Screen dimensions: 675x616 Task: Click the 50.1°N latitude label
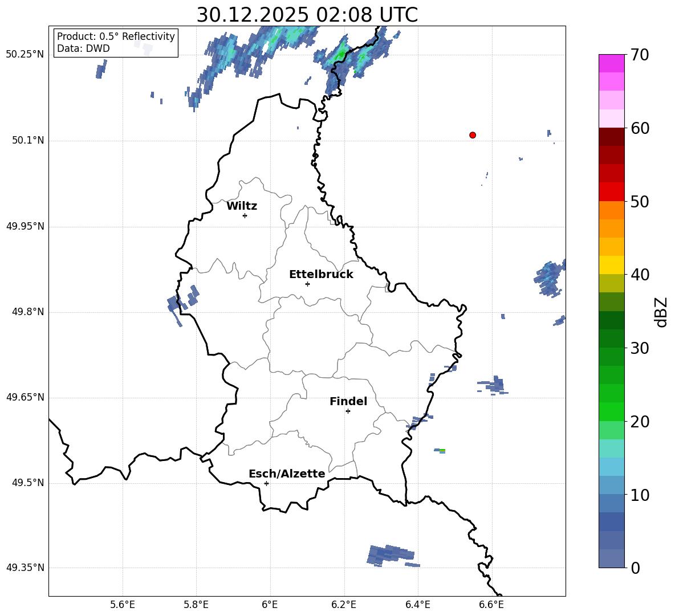point(28,141)
